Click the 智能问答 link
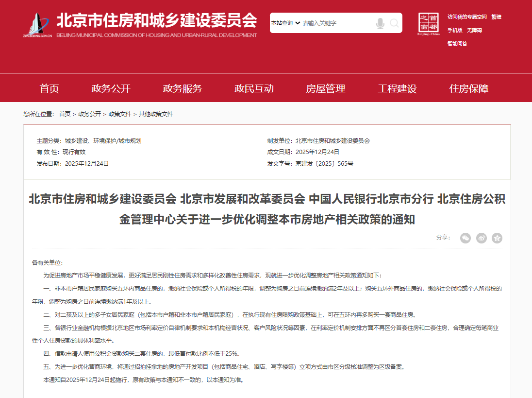 click(x=457, y=43)
